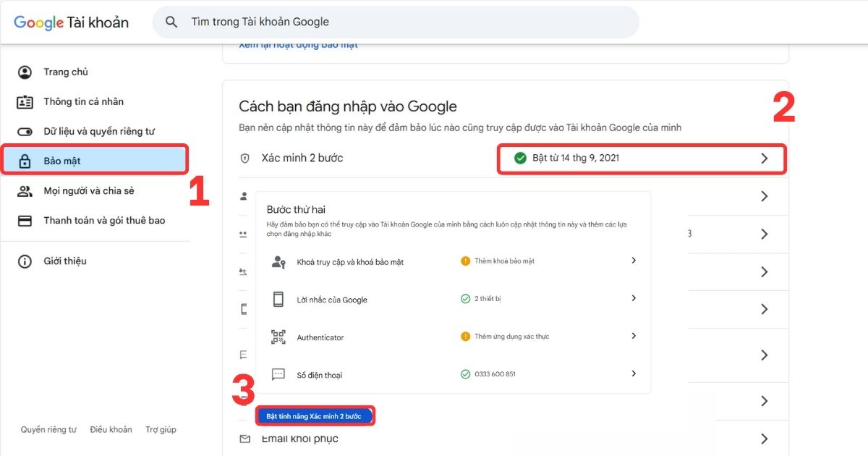Viewport: 868px width, 456px height.
Task: Open the Quyền riêng tư footer link
Action: (x=48, y=429)
